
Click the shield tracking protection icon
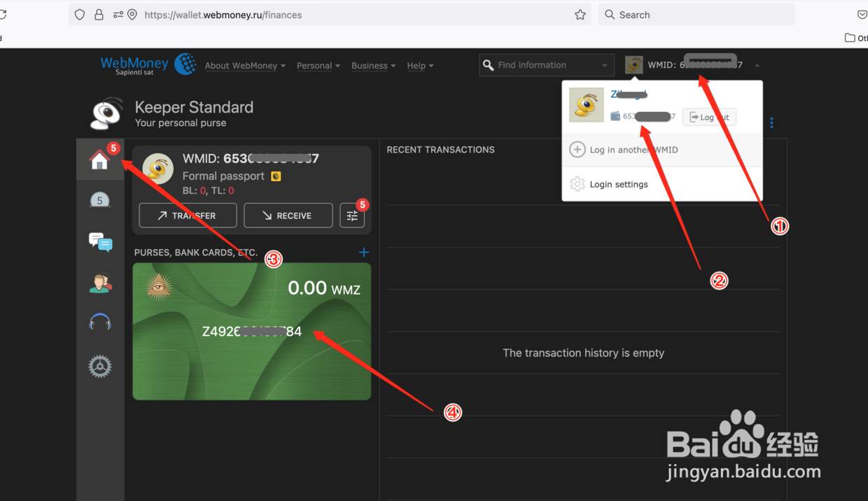79,15
